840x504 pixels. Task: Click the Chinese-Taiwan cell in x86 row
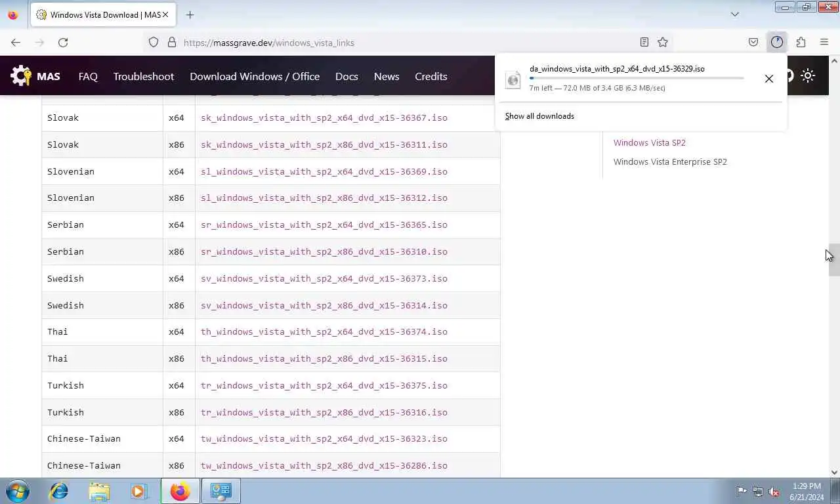[x=102, y=465]
